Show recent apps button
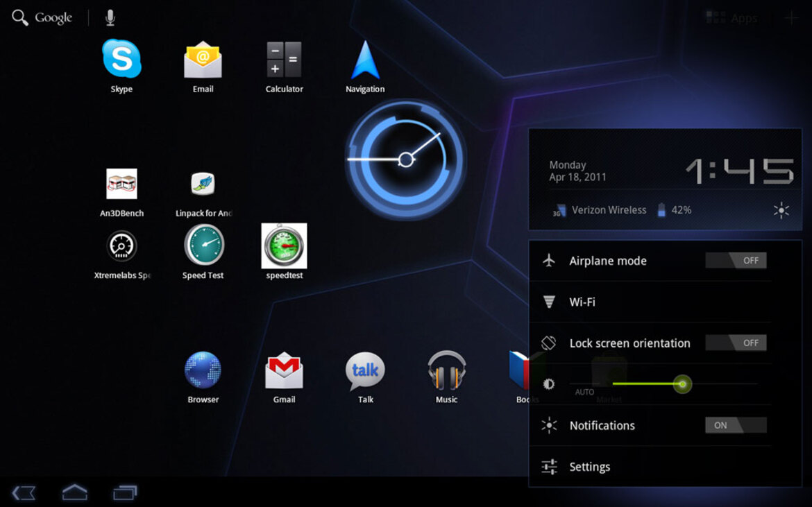The image size is (812, 507). point(126,492)
